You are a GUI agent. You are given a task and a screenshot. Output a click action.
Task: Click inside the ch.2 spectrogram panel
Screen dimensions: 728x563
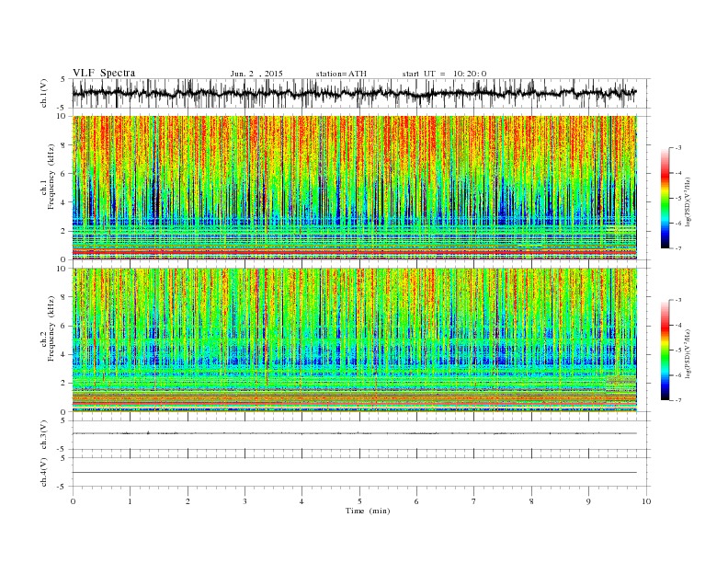tap(355, 340)
